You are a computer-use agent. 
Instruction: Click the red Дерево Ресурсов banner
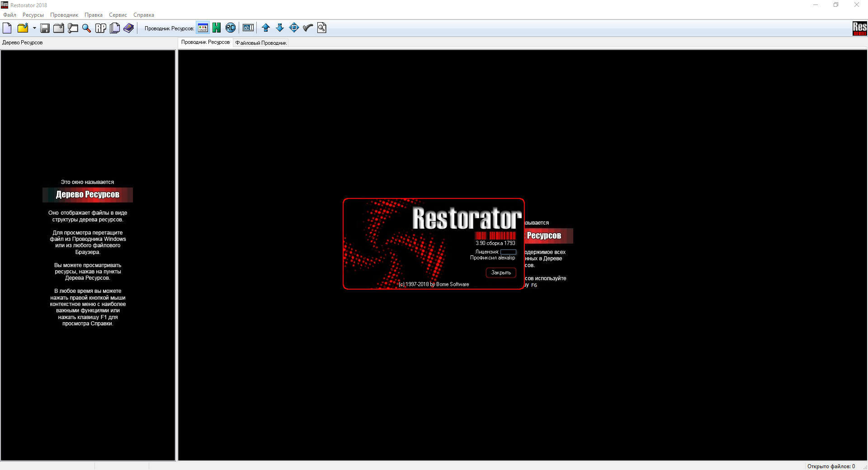pyautogui.click(x=88, y=195)
